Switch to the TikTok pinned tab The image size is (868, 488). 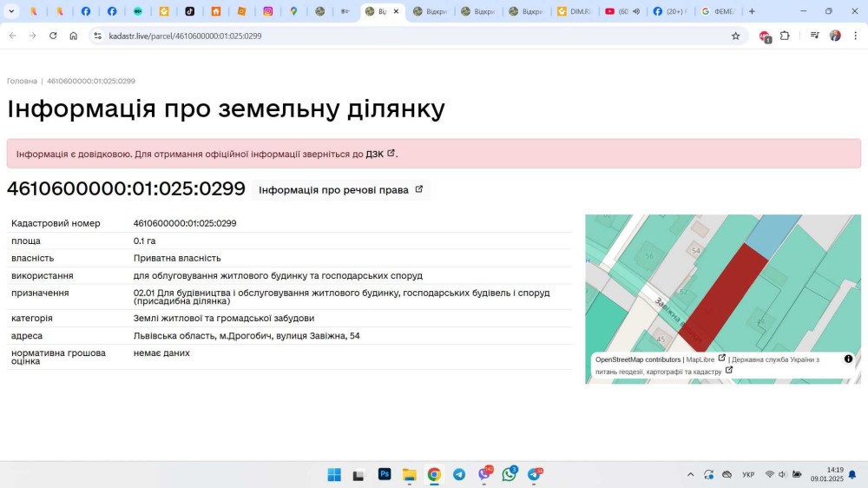tap(189, 11)
